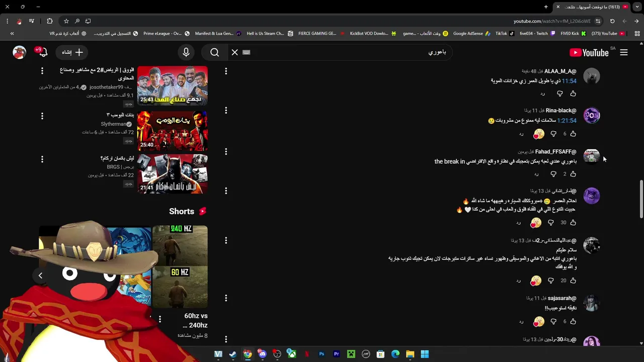This screenshot has height=362, width=644.
Task: Open more options for the ليش باتمان اركام video
Action: pos(42,159)
